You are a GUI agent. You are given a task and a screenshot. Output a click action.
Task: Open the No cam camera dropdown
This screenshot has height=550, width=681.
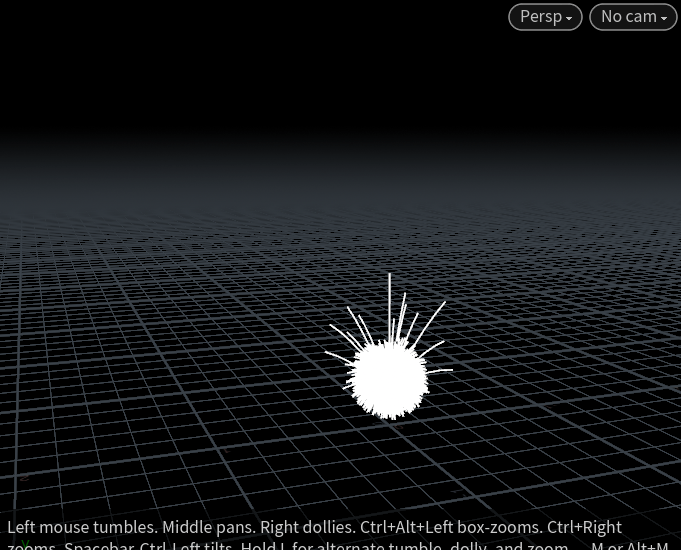[x=633, y=17]
